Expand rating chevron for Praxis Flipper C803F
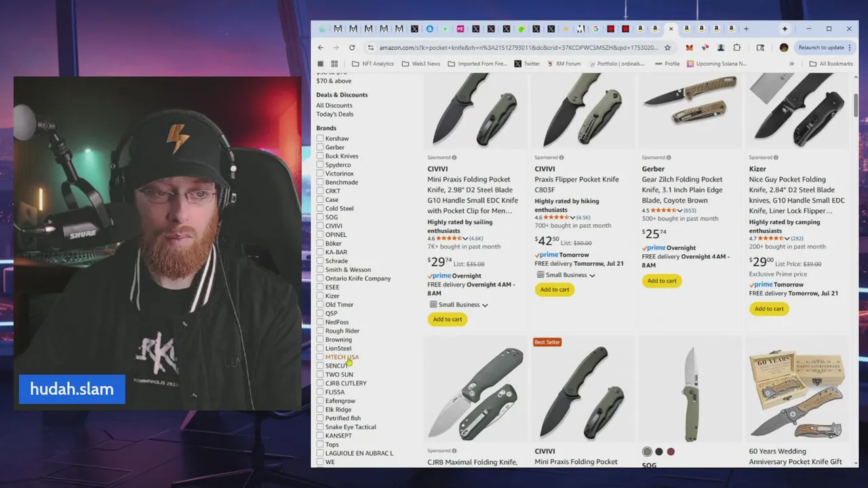This screenshot has width=868, height=488. click(572, 218)
